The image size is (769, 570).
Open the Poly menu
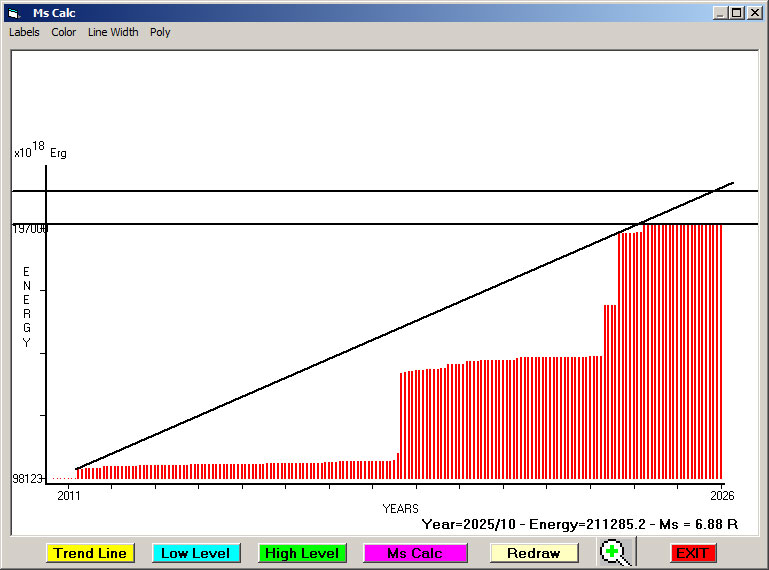point(160,32)
